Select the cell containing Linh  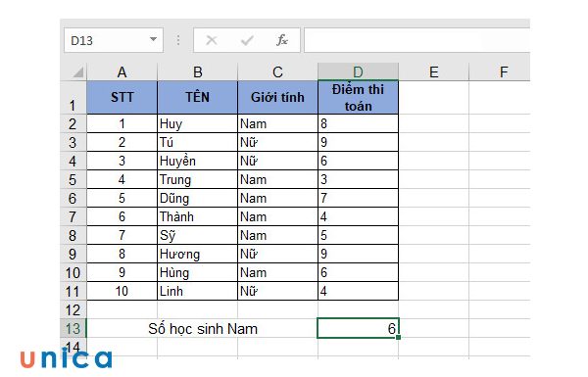[x=198, y=291]
